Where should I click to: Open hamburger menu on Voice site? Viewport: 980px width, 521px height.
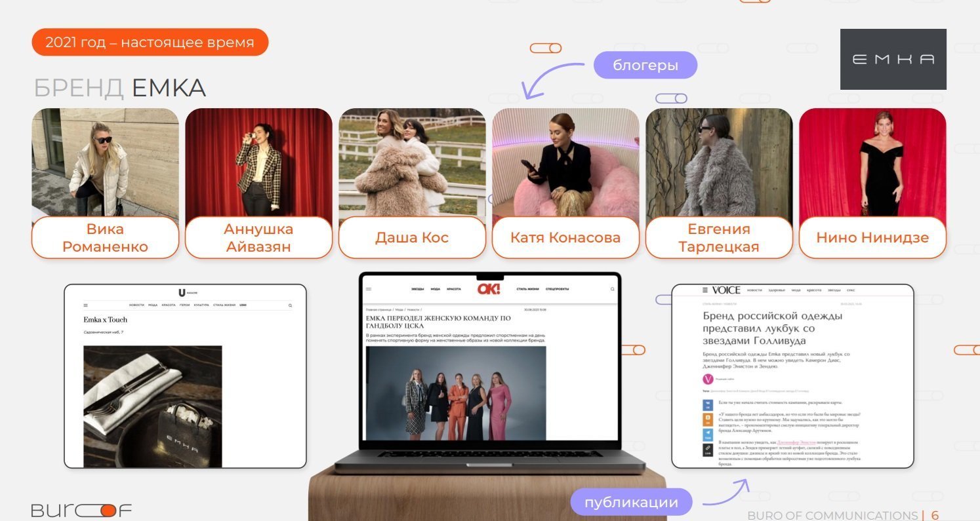[x=705, y=290]
